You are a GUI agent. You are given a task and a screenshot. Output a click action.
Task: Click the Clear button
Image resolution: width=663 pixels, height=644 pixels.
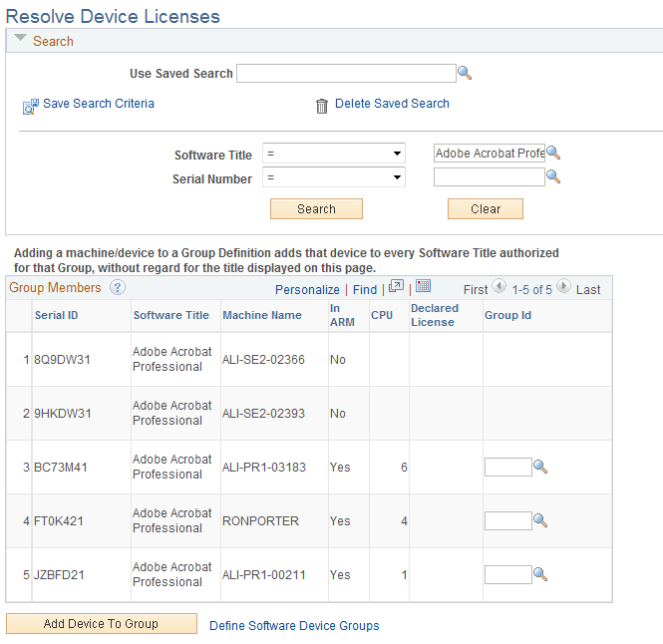pos(486,209)
